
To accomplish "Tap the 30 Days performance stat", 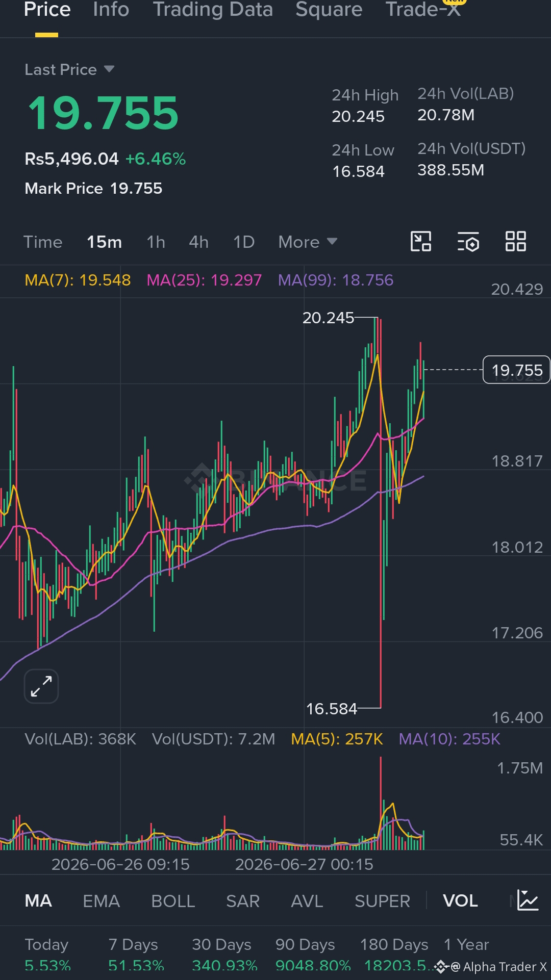I will tap(224, 955).
